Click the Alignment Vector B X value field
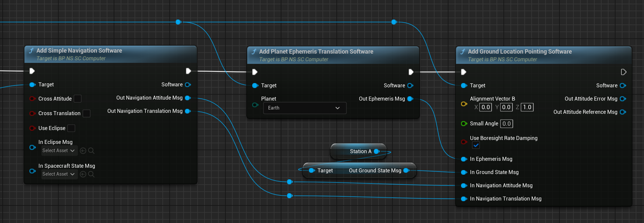Screen dimensions: 644x223 click(486, 107)
